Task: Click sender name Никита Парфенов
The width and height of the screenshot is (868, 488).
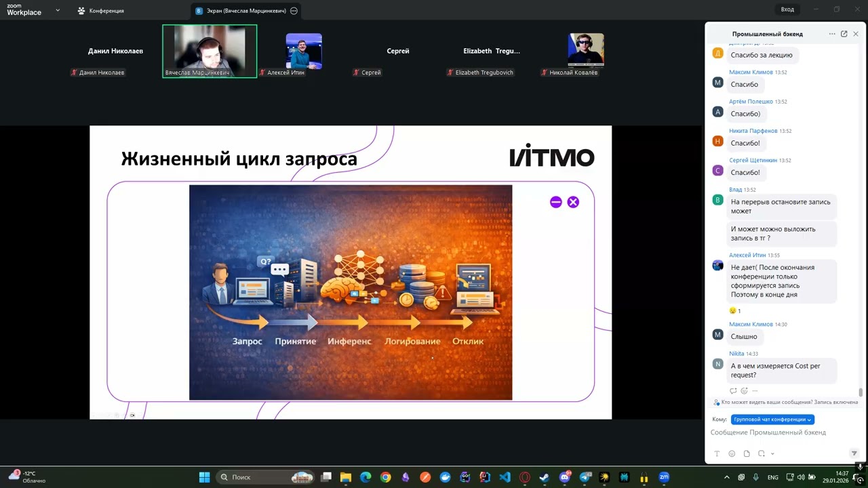Action: [x=753, y=131]
